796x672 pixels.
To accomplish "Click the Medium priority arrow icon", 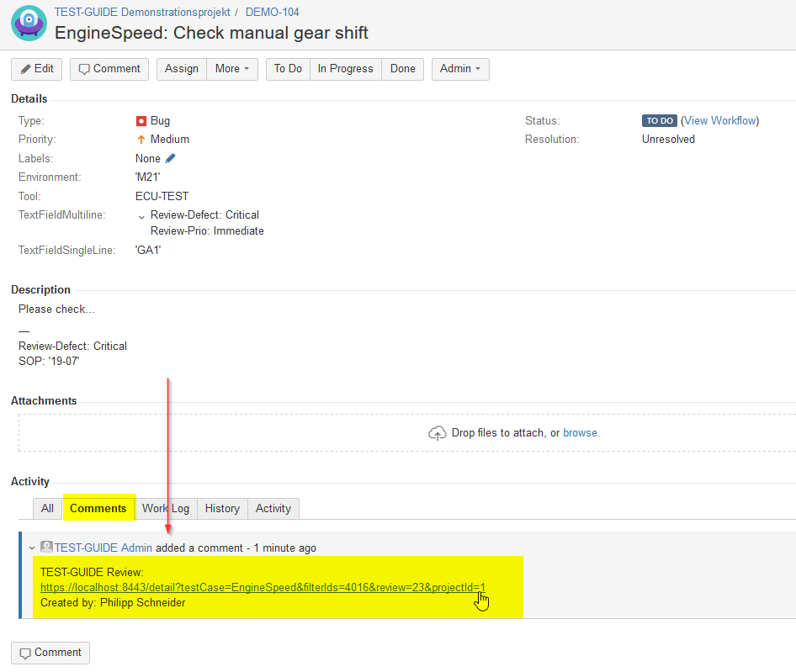I will point(141,140).
